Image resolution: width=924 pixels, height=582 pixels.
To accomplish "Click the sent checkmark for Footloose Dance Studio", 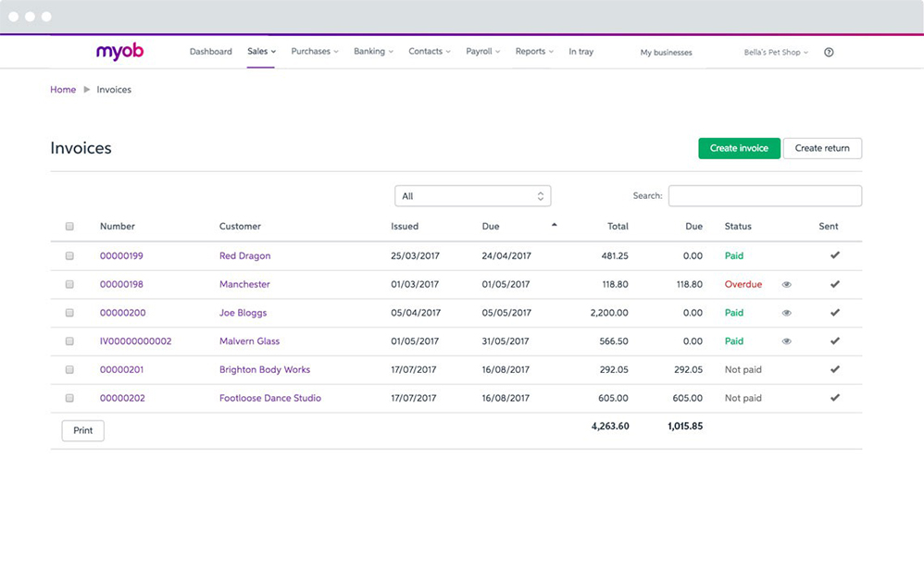I will click(x=835, y=398).
